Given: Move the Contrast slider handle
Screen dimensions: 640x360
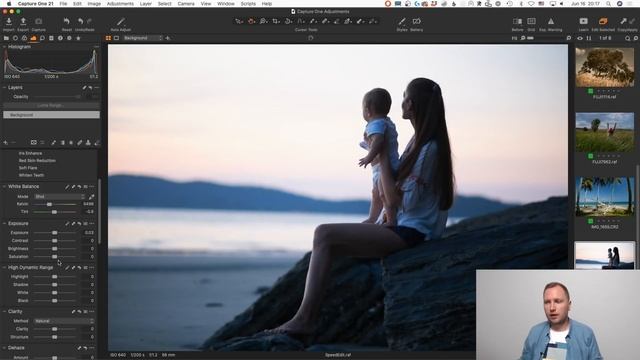Looking at the screenshot, I should pyautogui.click(x=54, y=241).
